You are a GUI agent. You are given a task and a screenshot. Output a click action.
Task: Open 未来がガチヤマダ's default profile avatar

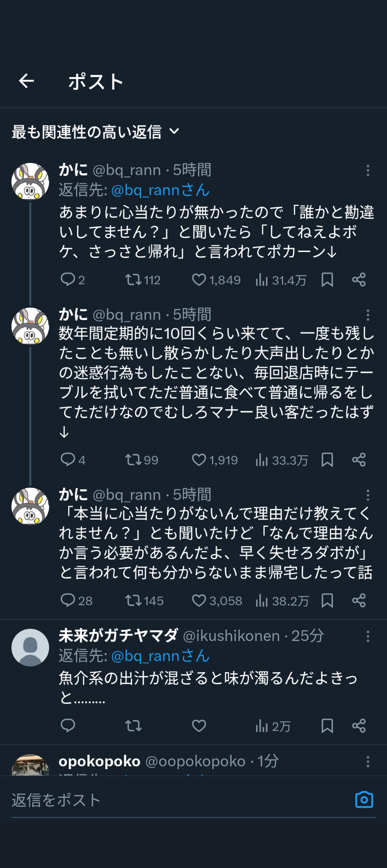[30, 647]
